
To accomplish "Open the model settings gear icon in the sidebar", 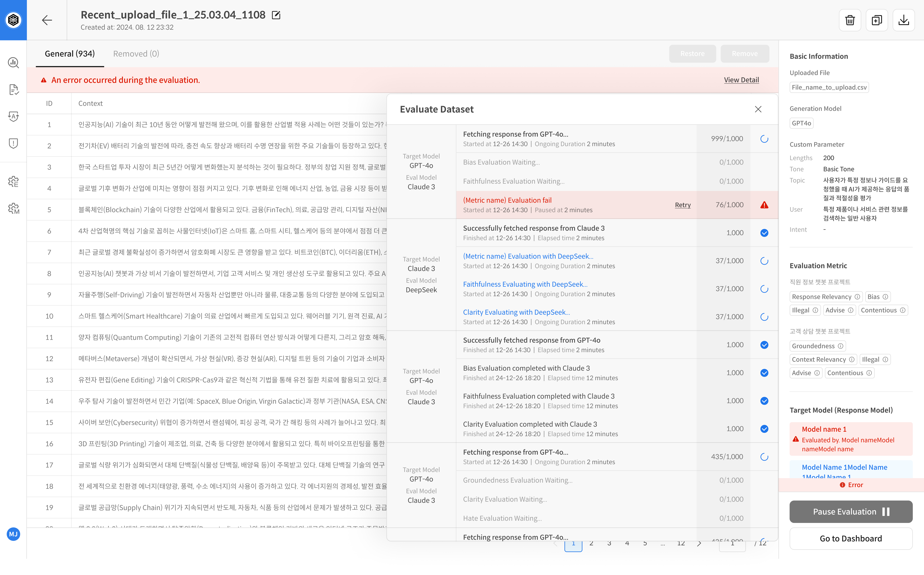I will 13,208.
